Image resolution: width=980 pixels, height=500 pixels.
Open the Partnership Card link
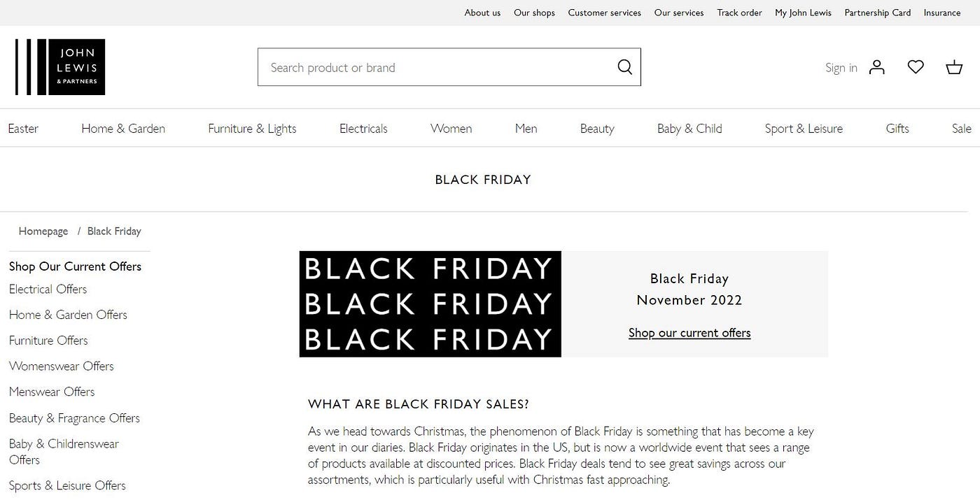878,13
